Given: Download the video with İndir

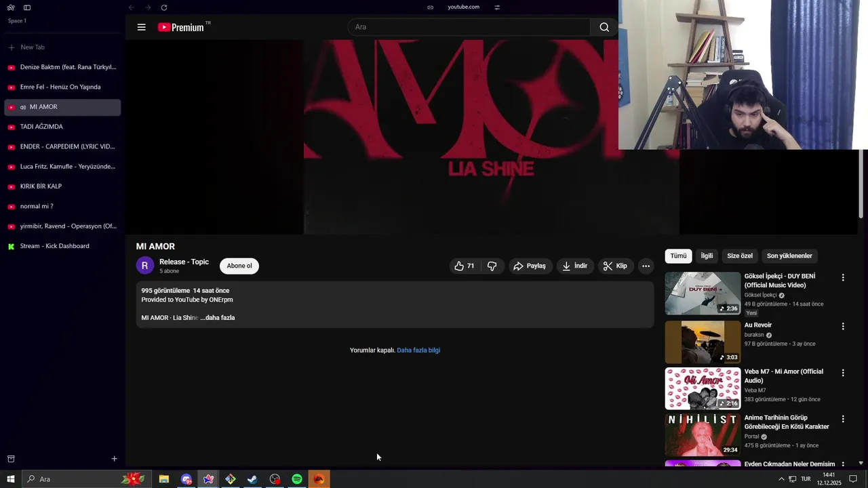Looking at the screenshot, I should coord(575,266).
